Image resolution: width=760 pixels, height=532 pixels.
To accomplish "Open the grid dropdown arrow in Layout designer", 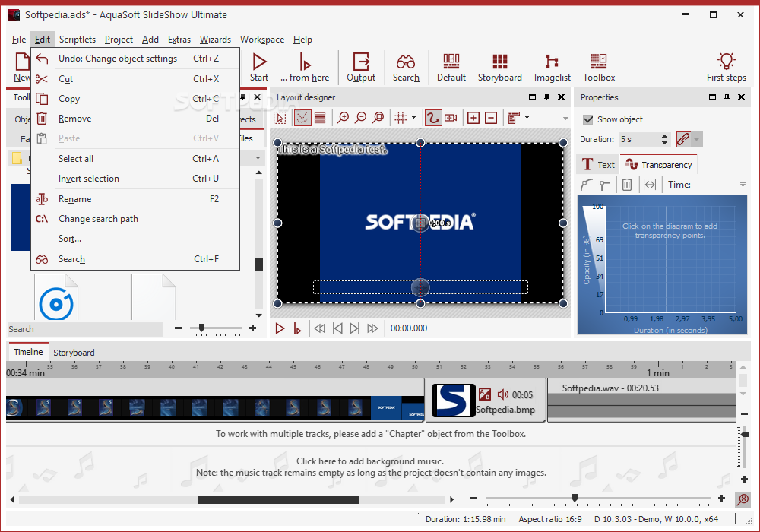I will click(413, 118).
